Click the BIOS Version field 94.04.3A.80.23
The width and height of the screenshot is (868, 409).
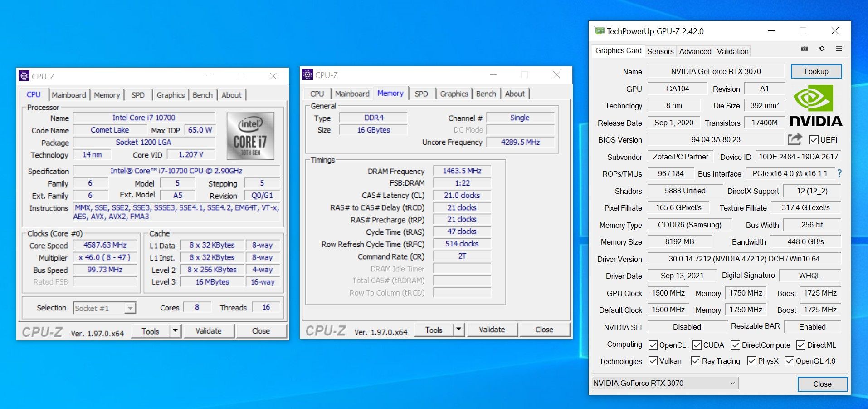point(716,139)
